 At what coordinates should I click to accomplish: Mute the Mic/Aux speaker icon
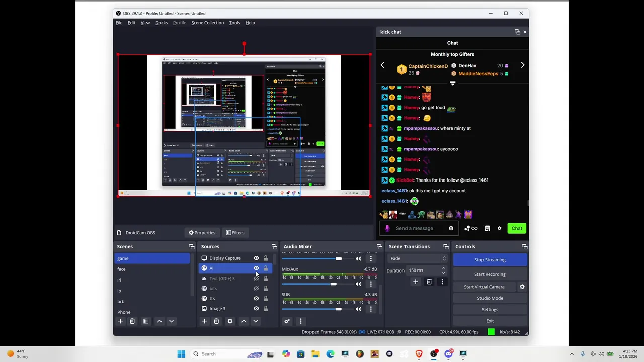coord(358,284)
